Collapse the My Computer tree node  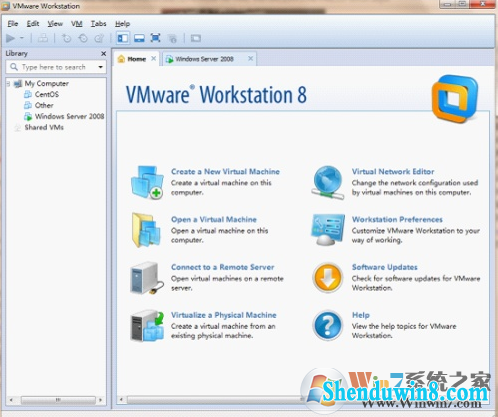pos(8,83)
